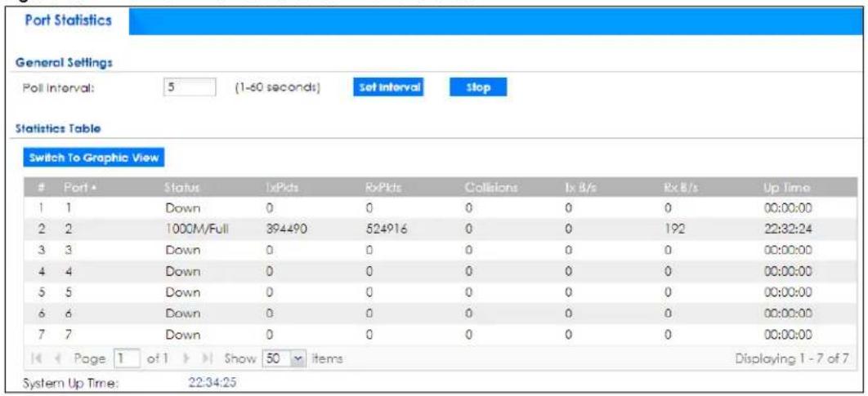Stop polling with the Stop button
Viewport: 868px width, 396px height.
(478, 87)
